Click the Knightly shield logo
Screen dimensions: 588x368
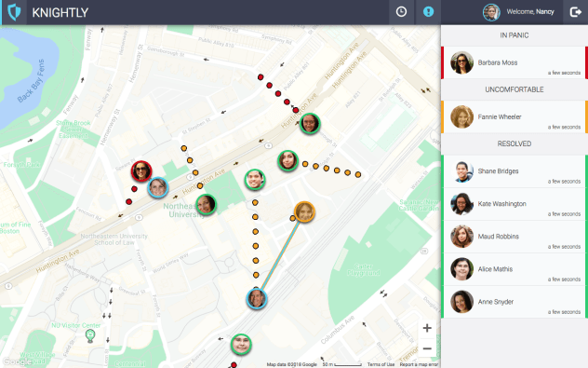14,12
